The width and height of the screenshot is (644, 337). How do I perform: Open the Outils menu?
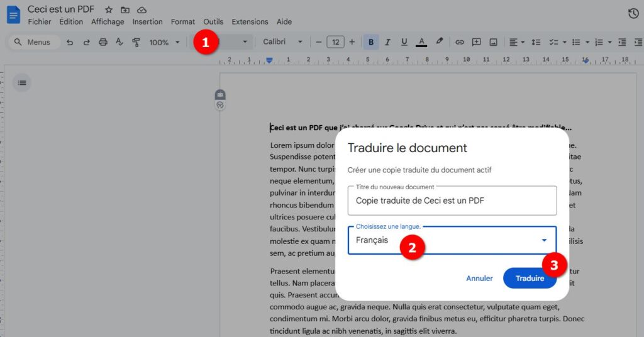click(x=213, y=22)
